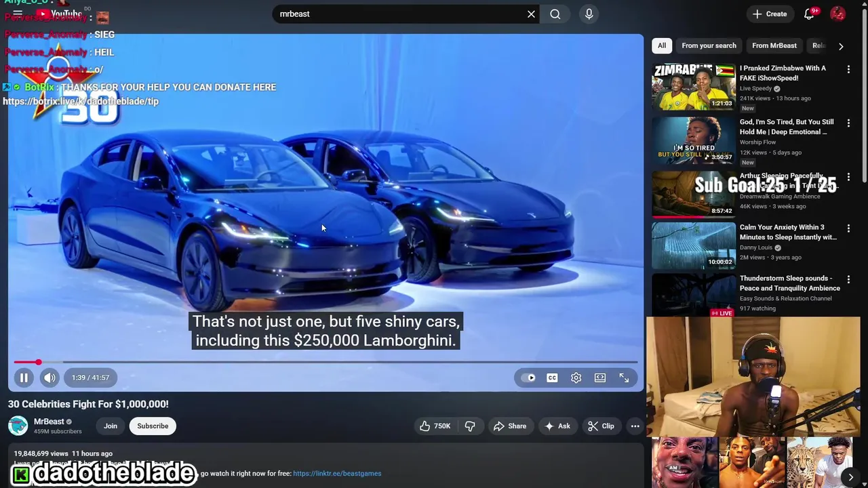Toggle the autoplay switch
This screenshot has height=488, width=868.
tap(528, 378)
